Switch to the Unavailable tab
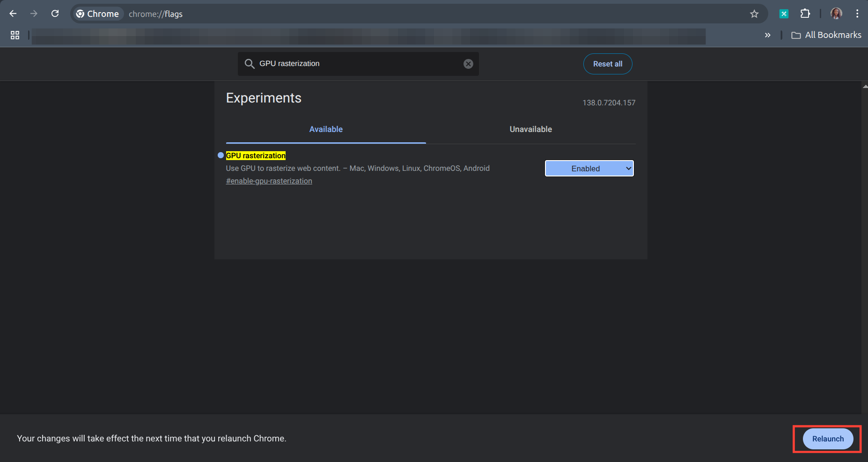 point(530,129)
